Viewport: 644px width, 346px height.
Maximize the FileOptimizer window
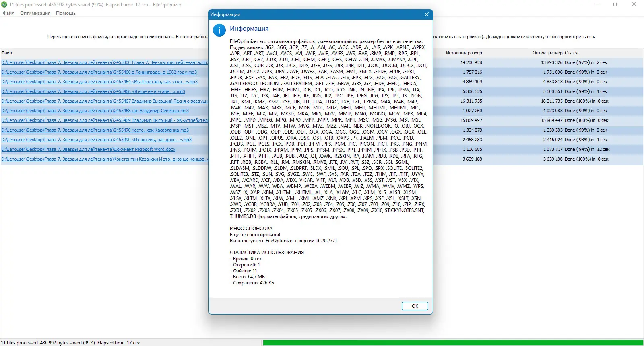(615, 4)
